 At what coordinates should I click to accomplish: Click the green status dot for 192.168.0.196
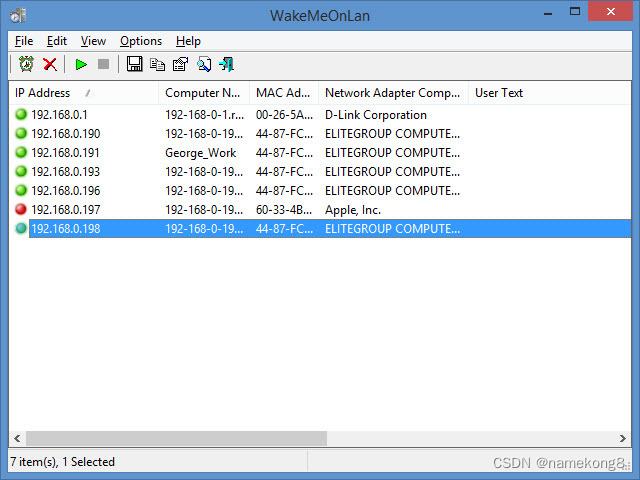tap(21, 190)
